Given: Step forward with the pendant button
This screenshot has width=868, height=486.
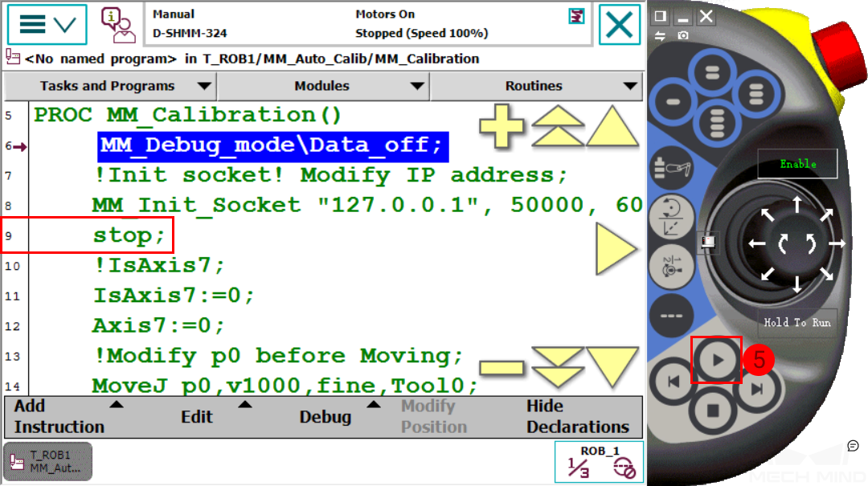Looking at the screenshot, I should coord(757,389).
